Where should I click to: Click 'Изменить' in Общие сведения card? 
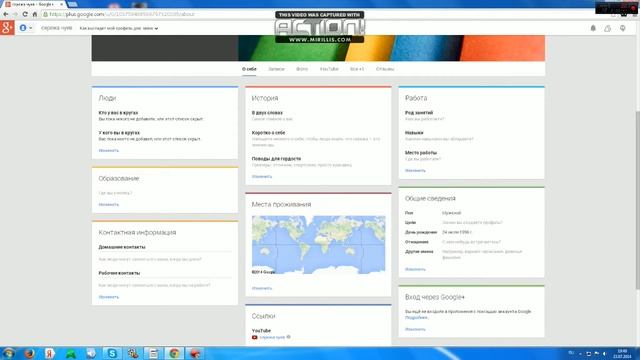pos(415,269)
